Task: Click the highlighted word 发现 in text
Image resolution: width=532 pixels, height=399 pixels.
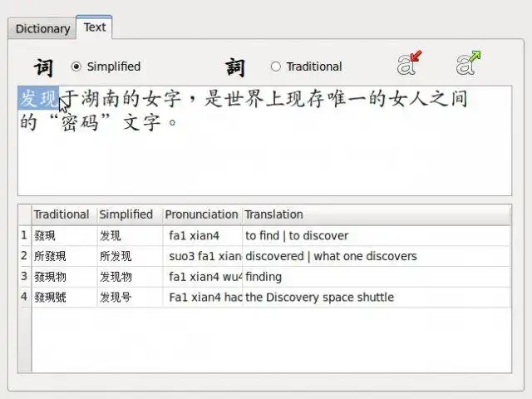Action: coord(38,100)
